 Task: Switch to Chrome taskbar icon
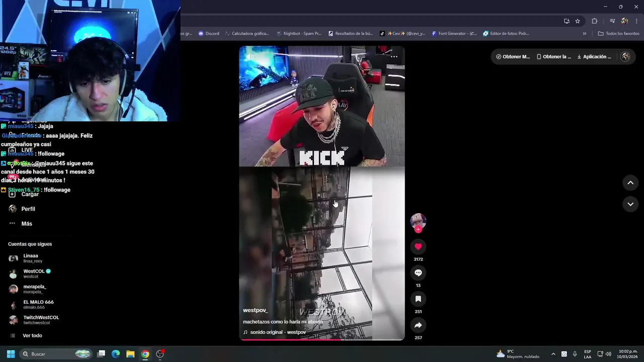(x=145, y=354)
